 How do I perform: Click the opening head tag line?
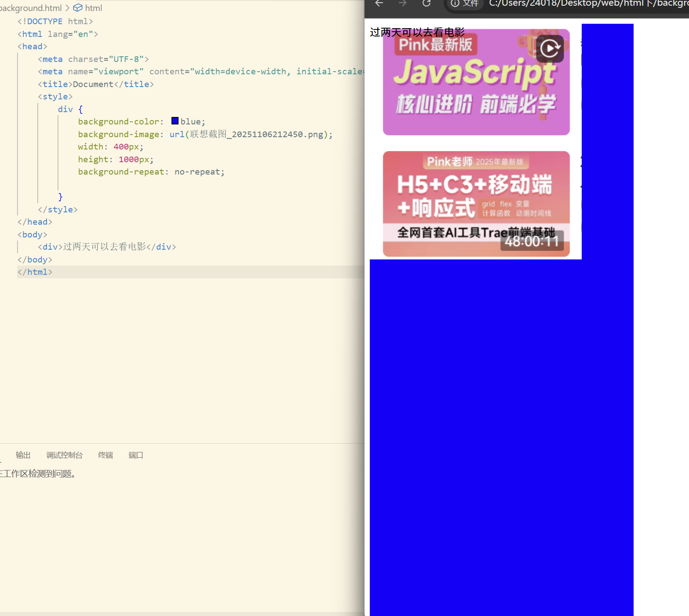pyautogui.click(x=32, y=46)
